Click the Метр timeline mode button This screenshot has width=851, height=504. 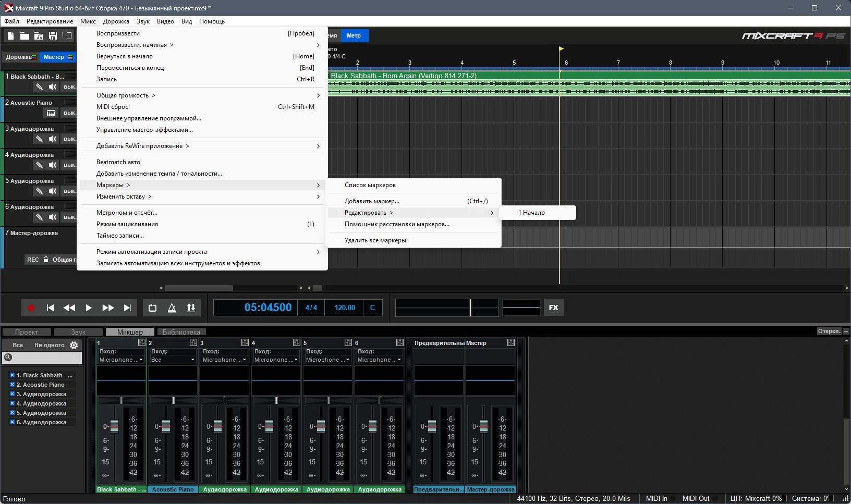(x=354, y=35)
